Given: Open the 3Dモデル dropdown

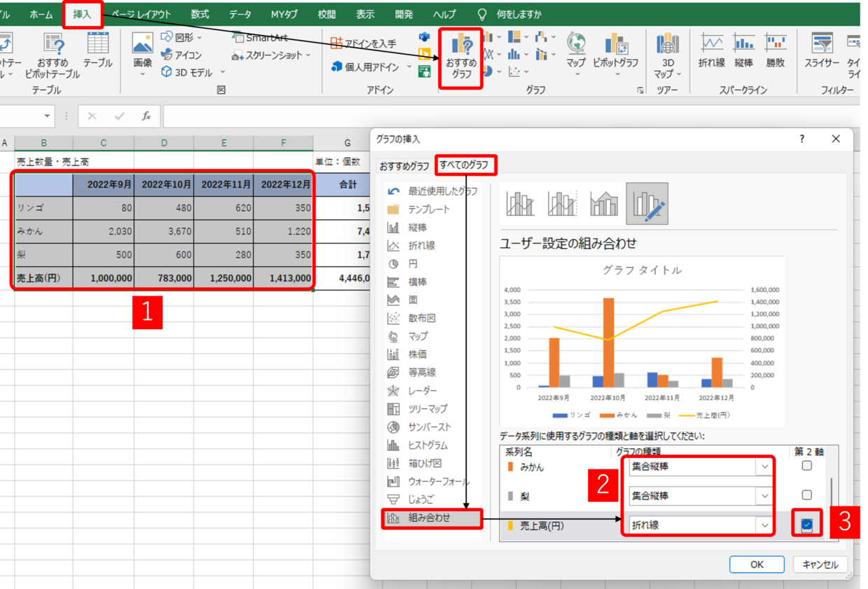Looking at the screenshot, I should [x=223, y=72].
